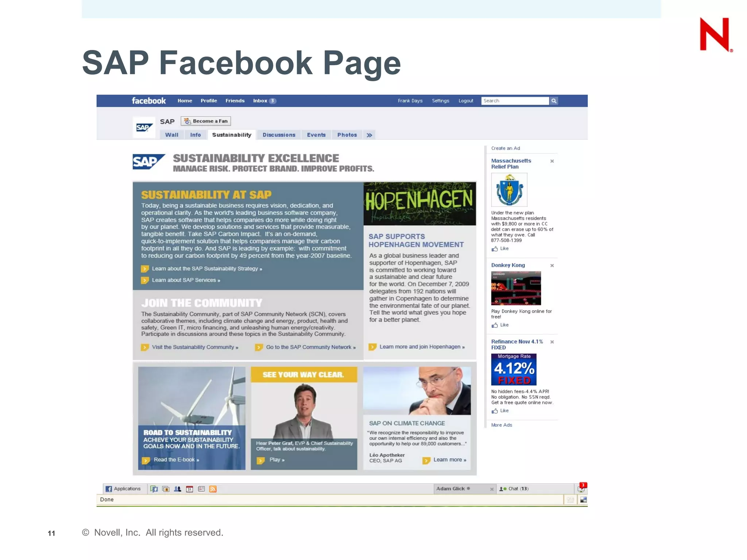747x560 pixels.
Task: Open the Facebook ads/pages bookmark icon
Action: (x=154, y=489)
